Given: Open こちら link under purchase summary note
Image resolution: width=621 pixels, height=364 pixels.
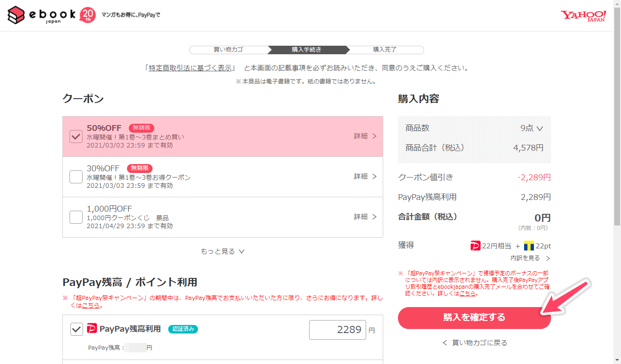Looking at the screenshot, I should pos(467,294).
